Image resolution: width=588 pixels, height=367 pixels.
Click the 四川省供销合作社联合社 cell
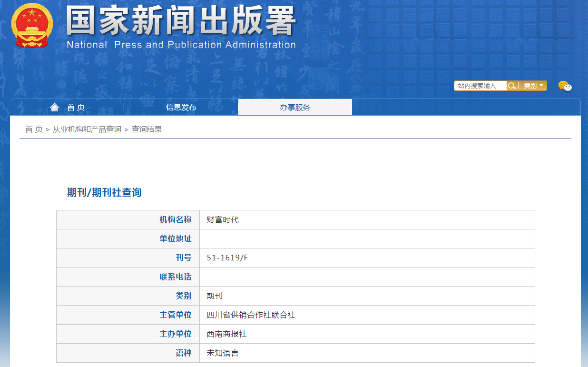(251, 315)
